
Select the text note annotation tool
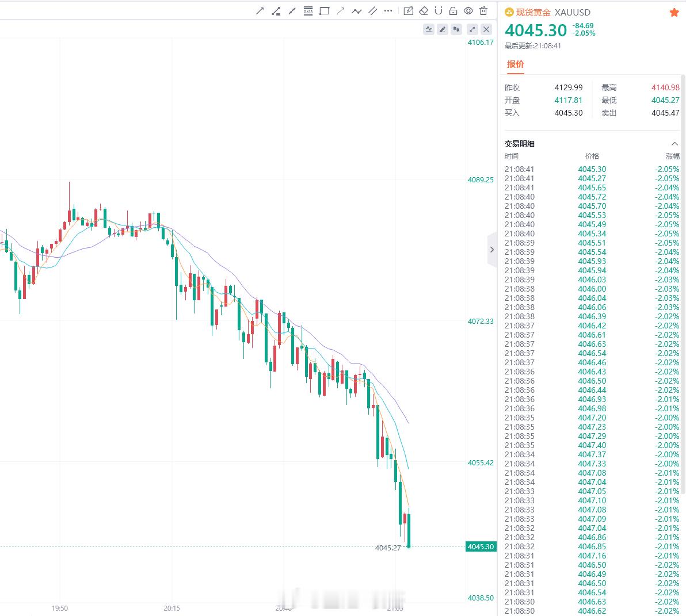point(408,11)
